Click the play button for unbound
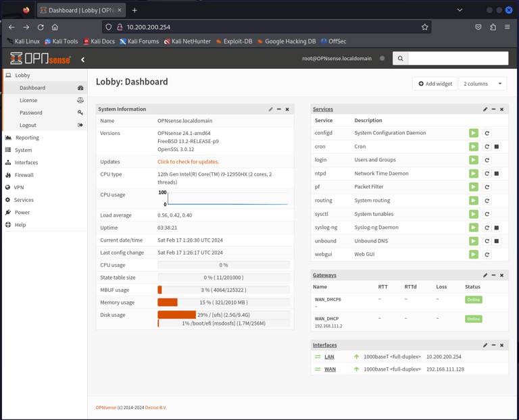 pyautogui.click(x=473, y=241)
